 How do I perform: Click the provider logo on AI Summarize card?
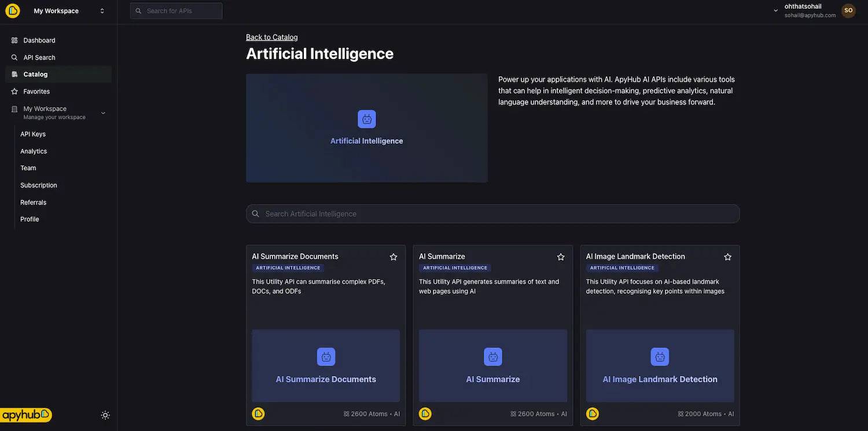pos(425,414)
